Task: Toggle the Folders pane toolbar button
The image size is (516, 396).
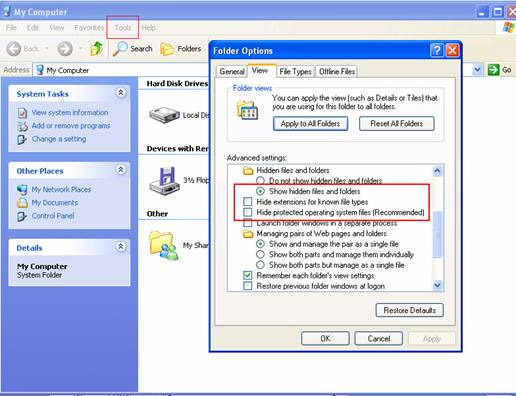Action: 181,49
